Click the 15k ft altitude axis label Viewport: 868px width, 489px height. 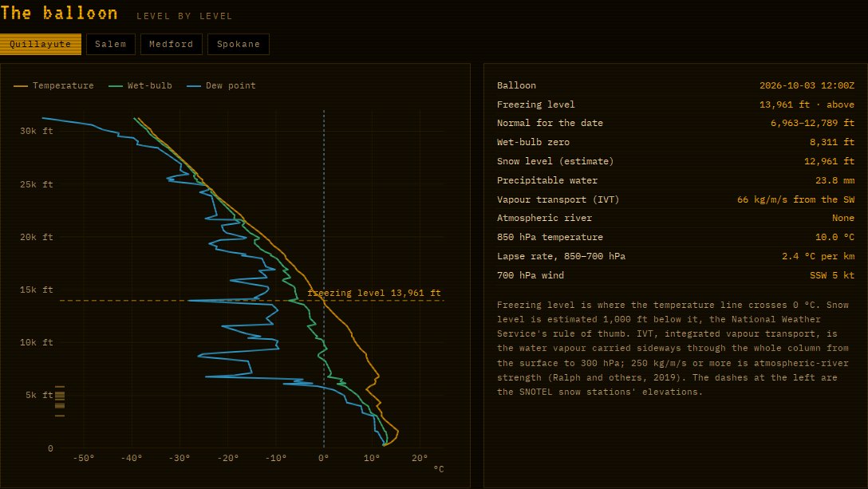pyautogui.click(x=37, y=290)
